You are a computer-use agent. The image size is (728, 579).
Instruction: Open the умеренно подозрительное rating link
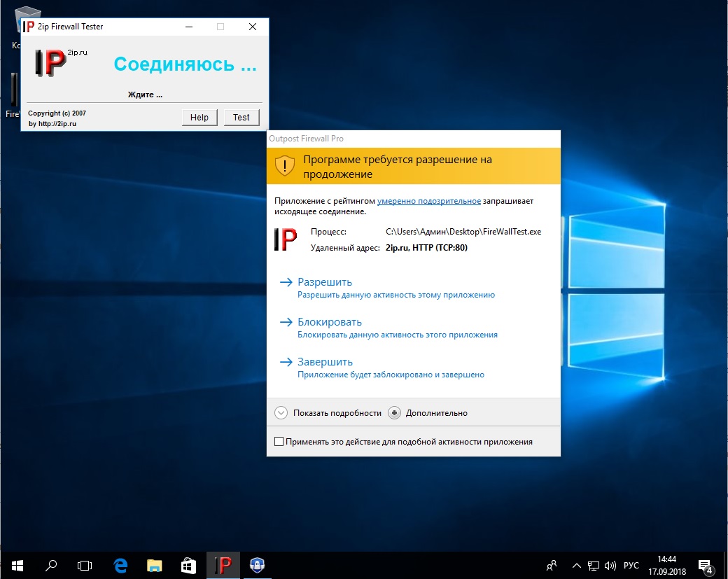[x=428, y=201]
